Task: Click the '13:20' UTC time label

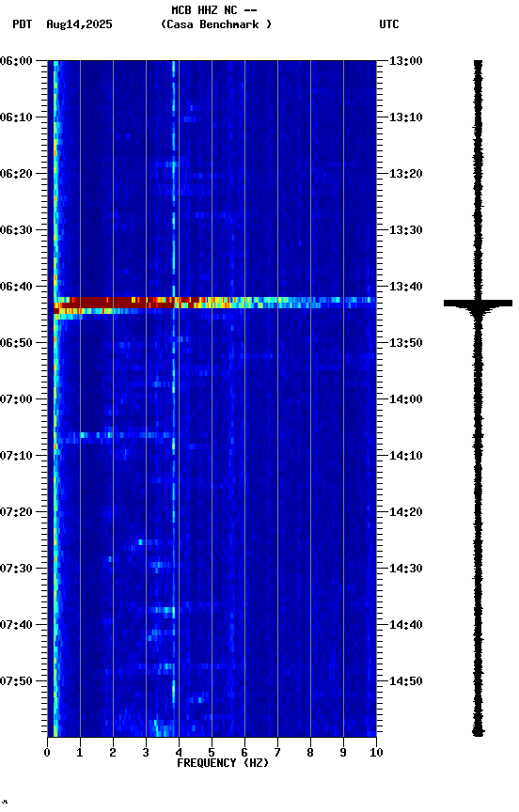Action: coord(405,174)
